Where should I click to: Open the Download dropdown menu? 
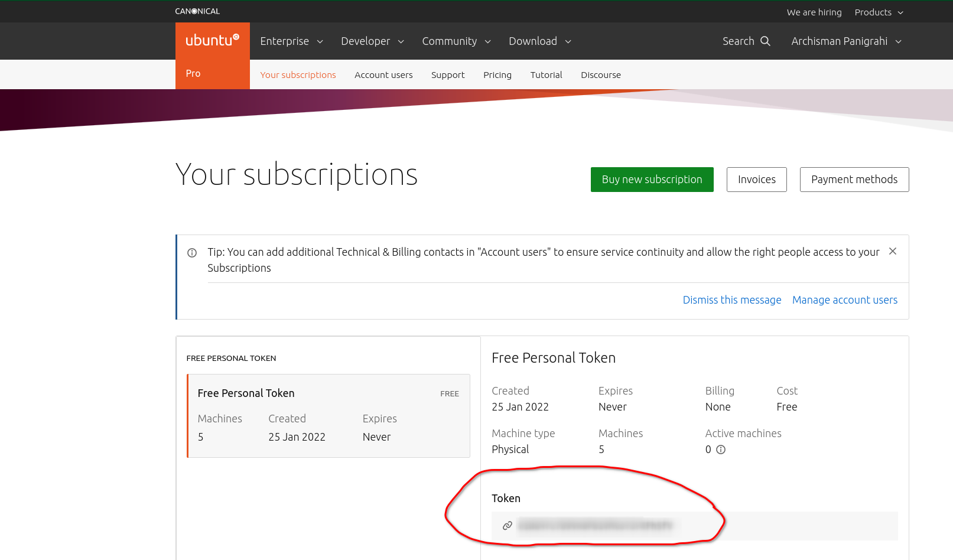(x=539, y=41)
